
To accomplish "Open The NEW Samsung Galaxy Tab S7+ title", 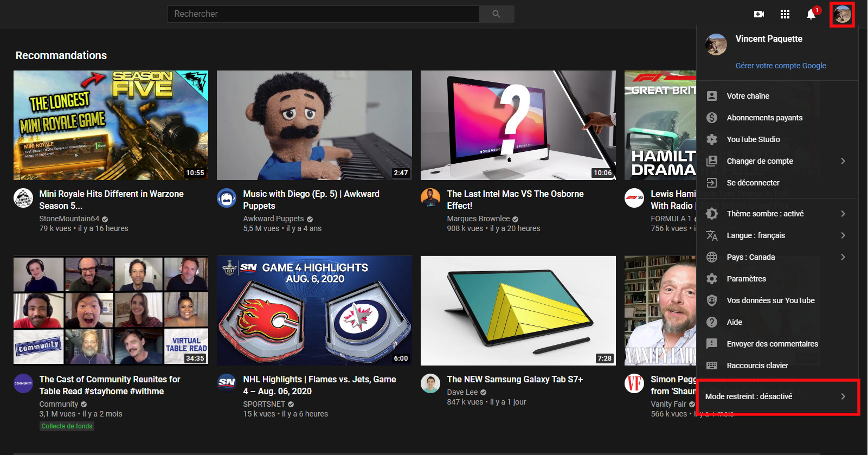I will pos(515,380).
